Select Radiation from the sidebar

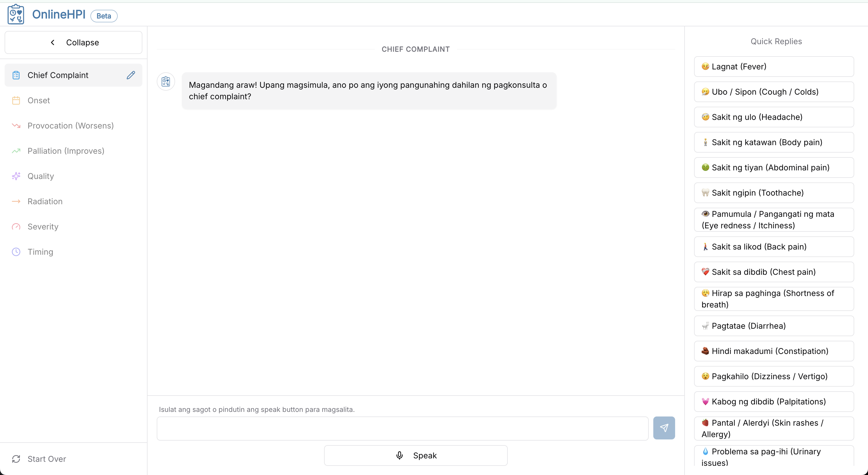point(45,201)
